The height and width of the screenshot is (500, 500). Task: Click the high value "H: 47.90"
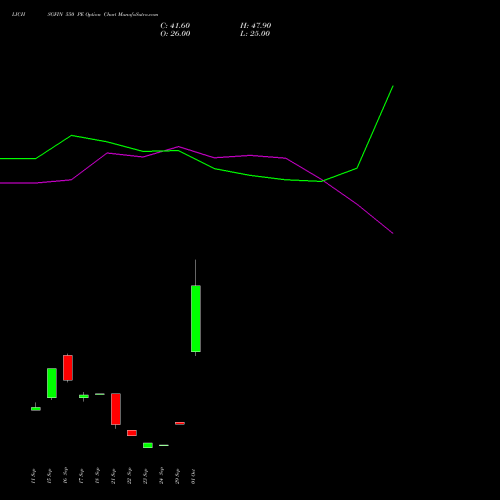coord(255,26)
